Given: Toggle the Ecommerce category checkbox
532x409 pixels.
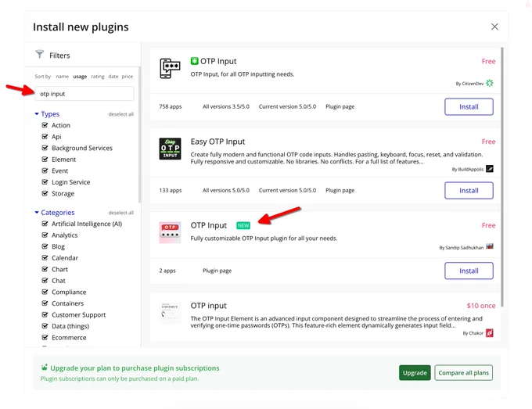Looking at the screenshot, I should (45, 337).
